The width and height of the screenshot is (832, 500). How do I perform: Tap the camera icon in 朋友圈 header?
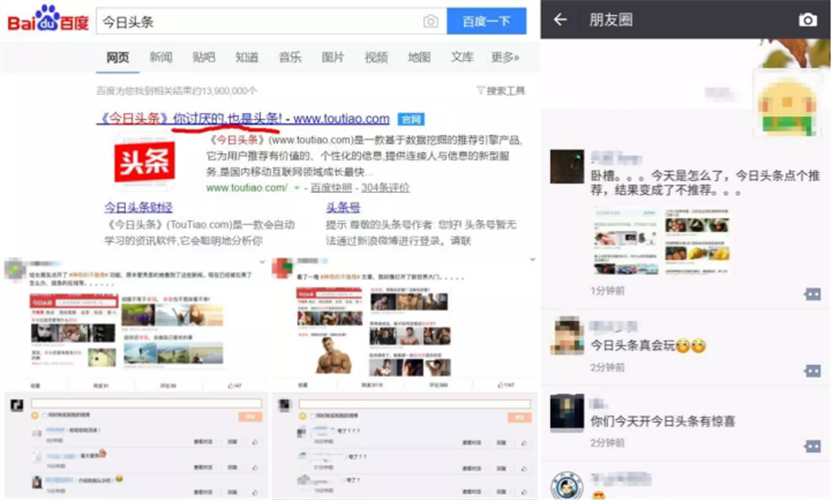pos(807,20)
